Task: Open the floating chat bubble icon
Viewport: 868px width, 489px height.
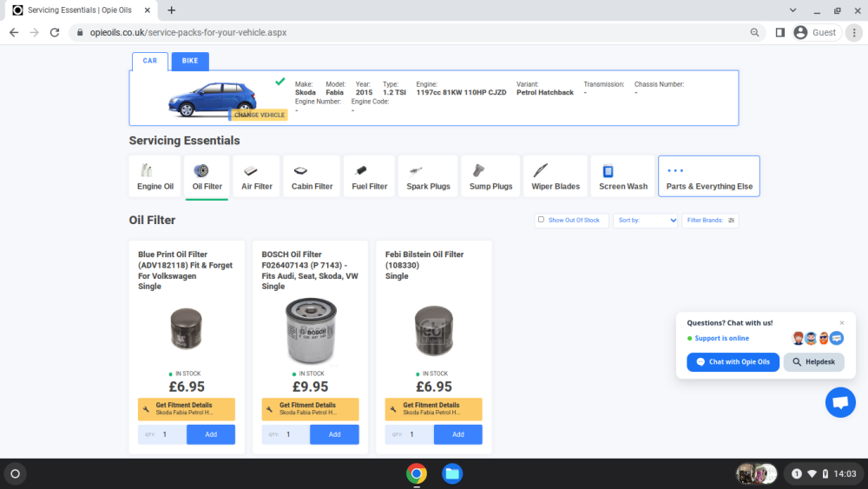Action: pos(840,403)
